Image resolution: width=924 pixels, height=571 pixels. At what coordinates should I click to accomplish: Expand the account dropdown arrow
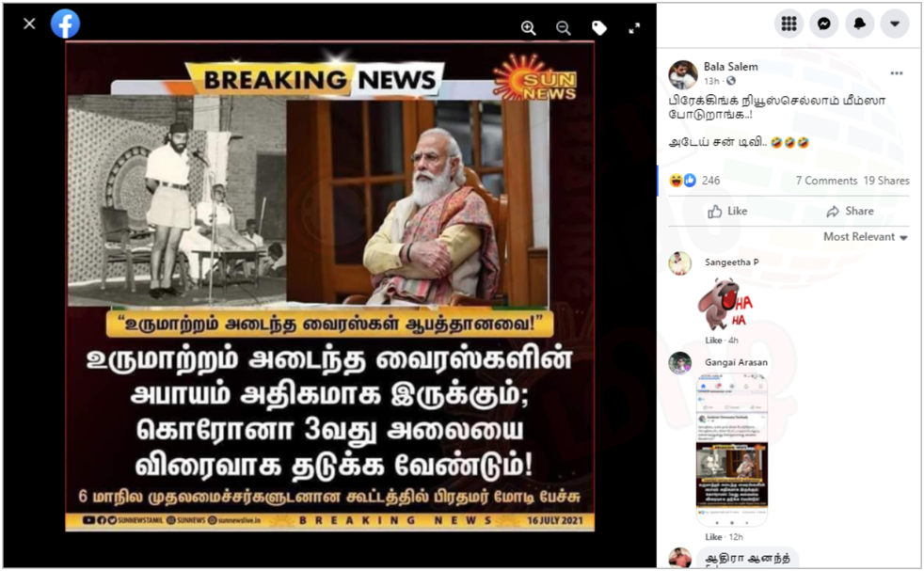(895, 24)
